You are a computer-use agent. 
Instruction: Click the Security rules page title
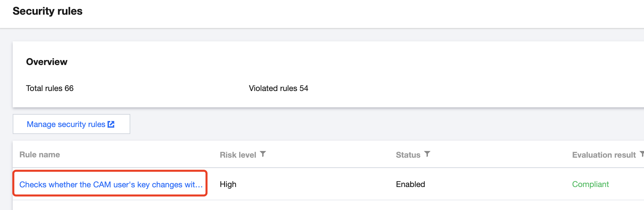pyautogui.click(x=47, y=11)
